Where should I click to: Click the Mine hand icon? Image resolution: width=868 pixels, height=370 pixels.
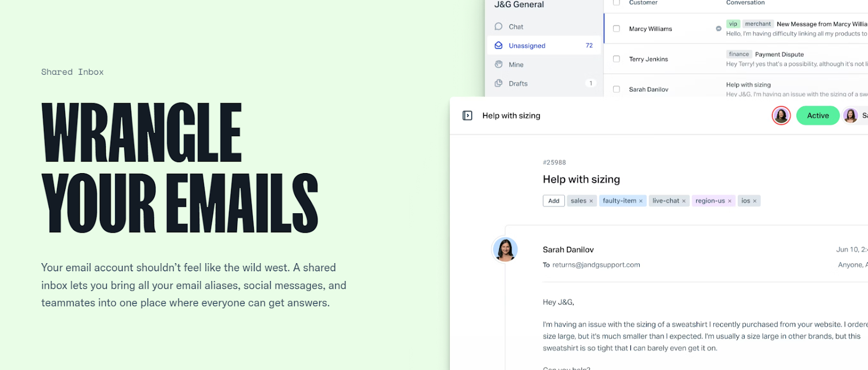pyautogui.click(x=499, y=65)
